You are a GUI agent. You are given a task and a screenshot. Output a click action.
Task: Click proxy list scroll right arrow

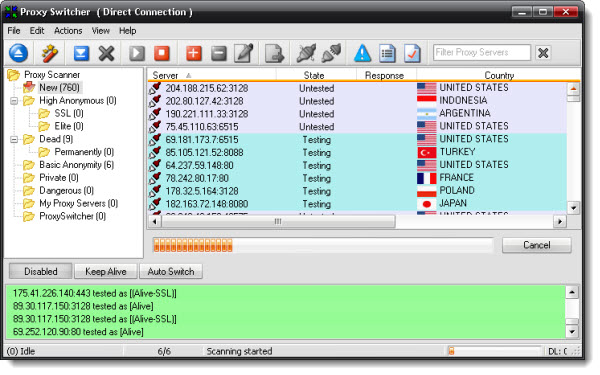click(x=560, y=221)
